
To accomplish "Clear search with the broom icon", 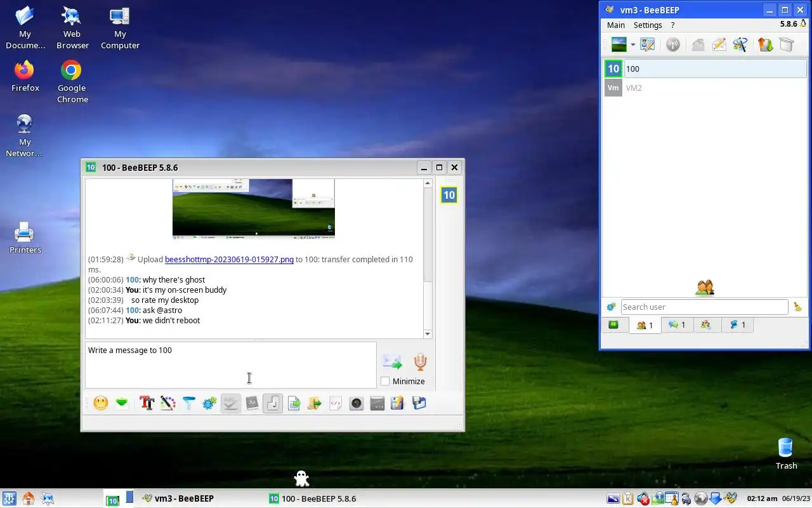I will click(798, 307).
